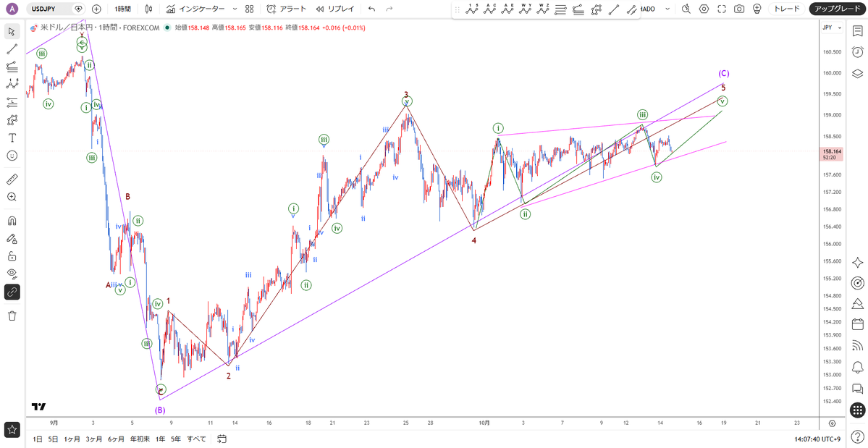868x448 pixels.
Task: Open chart settings hexagon icon
Action: [704, 9]
